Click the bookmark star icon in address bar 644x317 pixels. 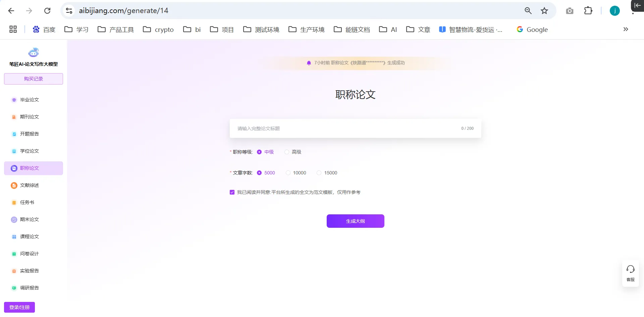[544, 11]
